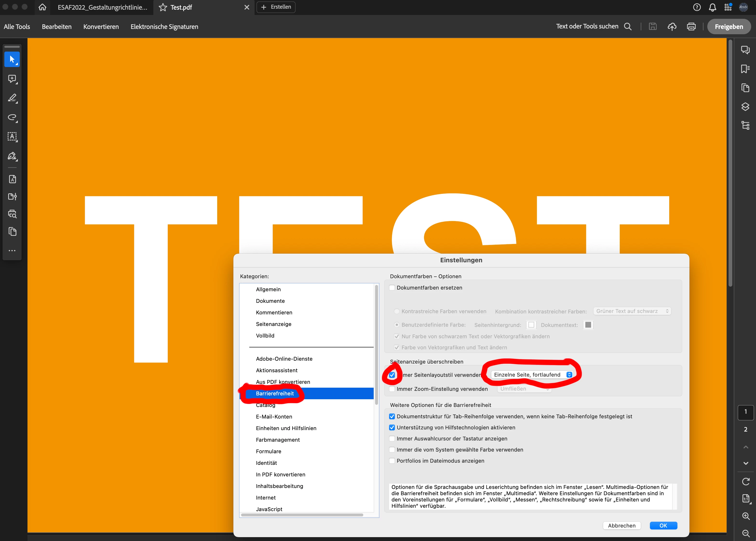Enable Dokumentfarben ersetzen checkbox

(x=392, y=288)
